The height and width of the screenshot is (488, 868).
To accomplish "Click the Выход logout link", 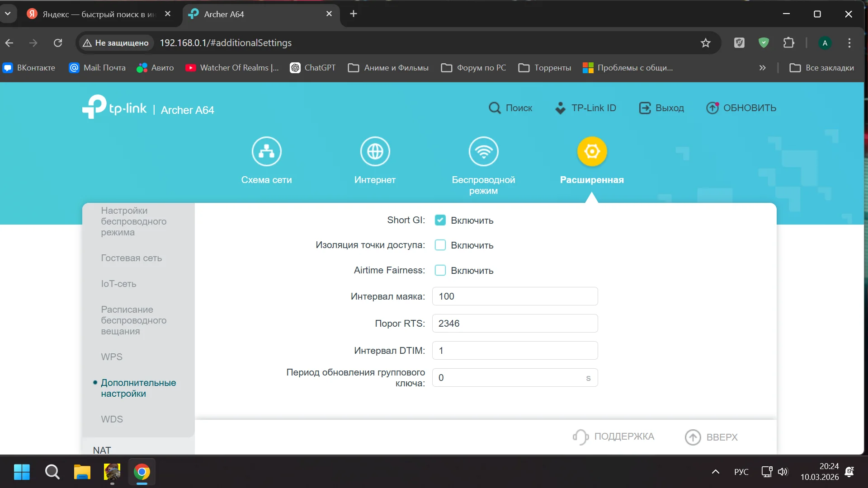I will (661, 108).
